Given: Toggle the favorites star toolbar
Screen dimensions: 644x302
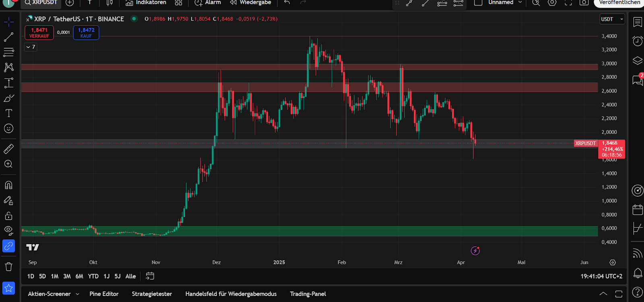Looking at the screenshot, I should (8, 288).
